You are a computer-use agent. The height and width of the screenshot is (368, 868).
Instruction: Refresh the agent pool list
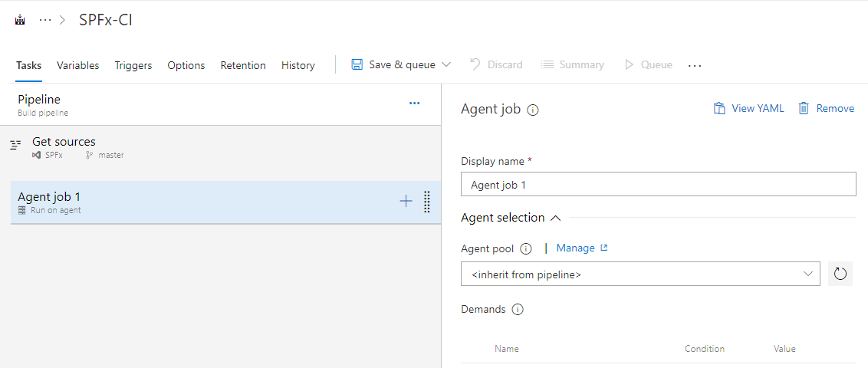(840, 274)
